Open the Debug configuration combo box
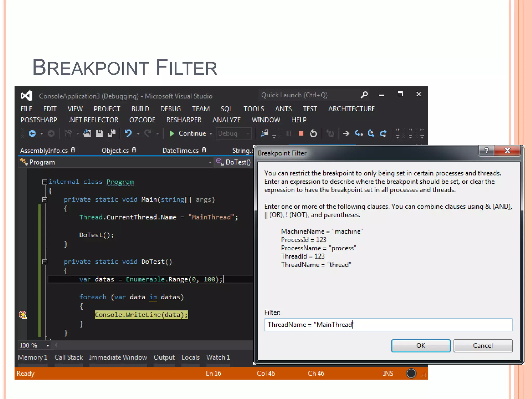 (234, 134)
